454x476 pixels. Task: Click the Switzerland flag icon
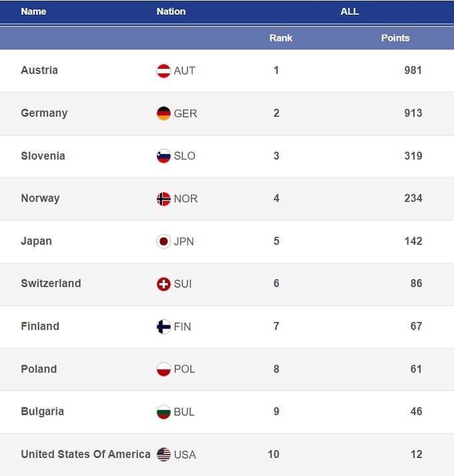pos(164,284)
